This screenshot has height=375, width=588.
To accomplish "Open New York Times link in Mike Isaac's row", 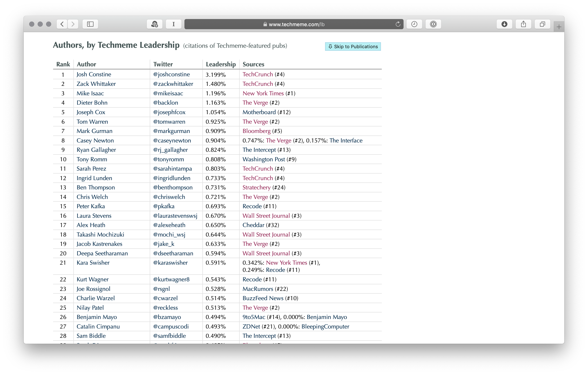I will pos(263,93).
